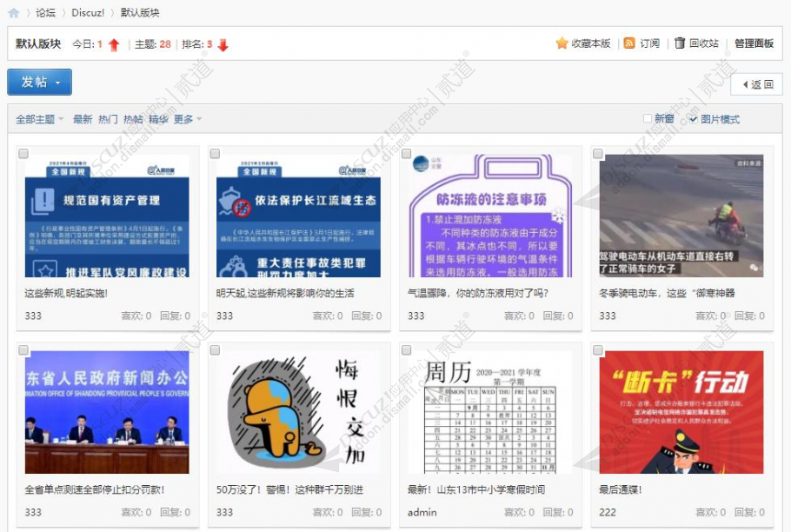This screenshot has width=791, height=532.
Task: Open thread title 最后通牒!
Action: point(620,489)
